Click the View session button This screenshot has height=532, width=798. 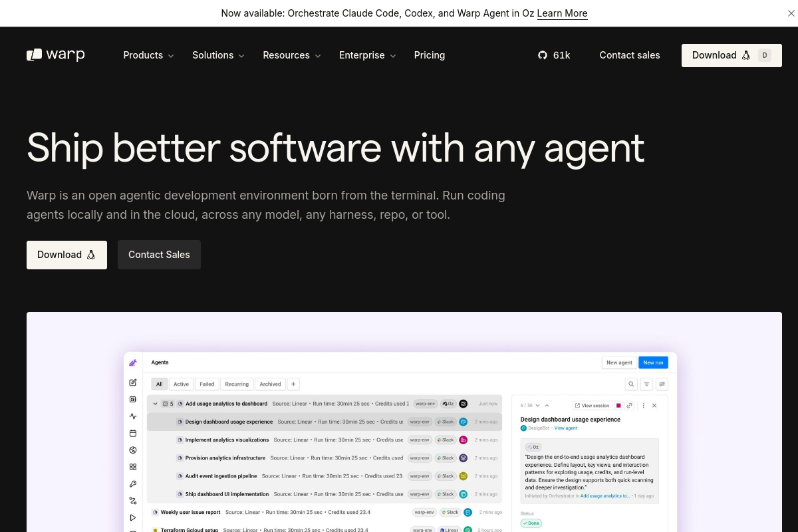coord(592,405)
